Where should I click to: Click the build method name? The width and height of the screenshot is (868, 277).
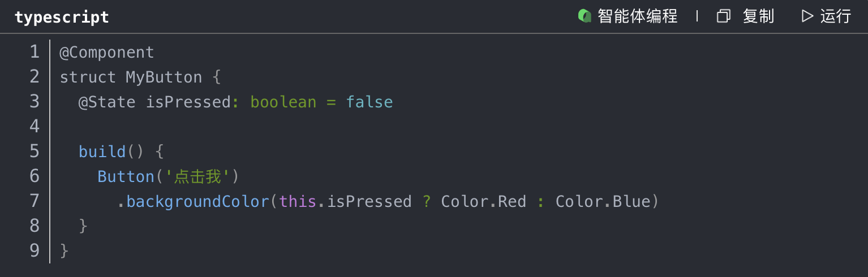(102, 152)
